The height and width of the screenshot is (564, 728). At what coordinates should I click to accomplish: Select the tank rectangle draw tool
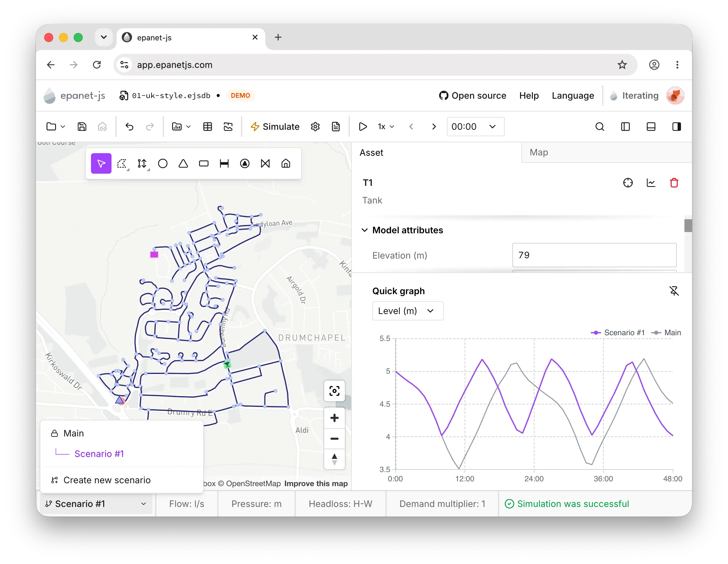click(204, 163)
